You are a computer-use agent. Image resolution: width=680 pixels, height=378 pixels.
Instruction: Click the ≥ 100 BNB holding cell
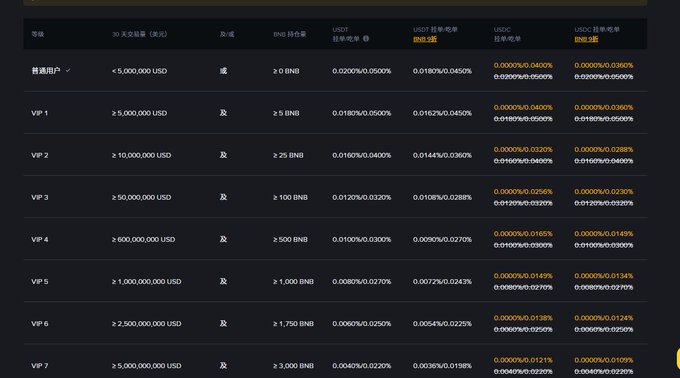click(x=291, y=197)
